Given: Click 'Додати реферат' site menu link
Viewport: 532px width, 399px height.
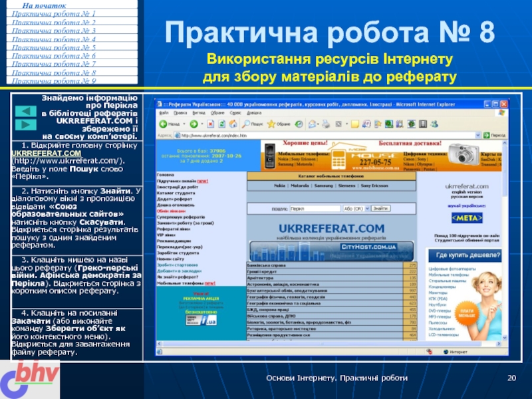Looking at the screenshot, I should 174,199.
